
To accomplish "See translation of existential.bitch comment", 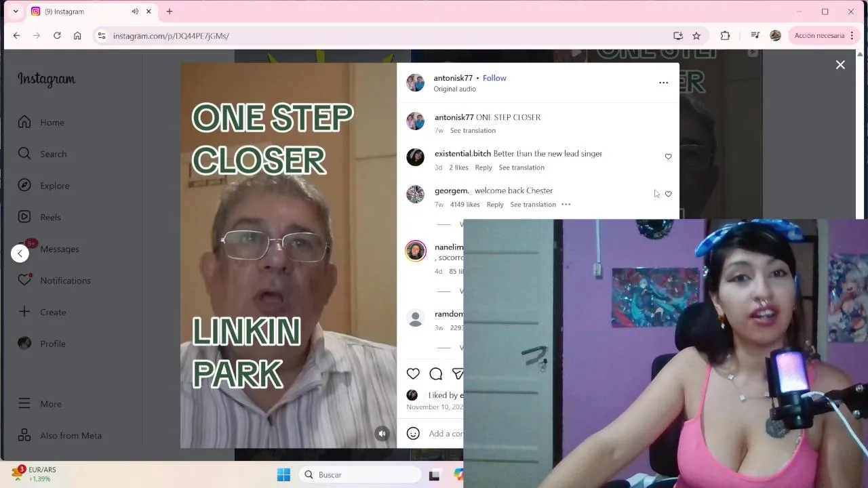I will click(x=521, y=167).
